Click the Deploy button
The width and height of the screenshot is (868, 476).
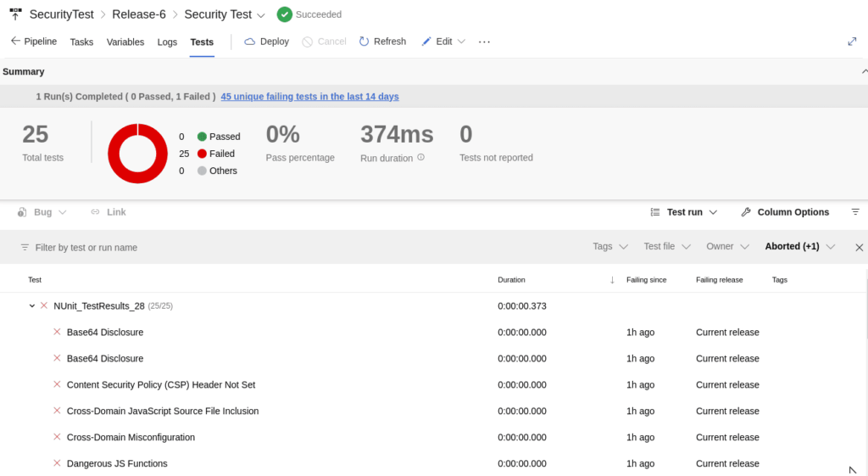coord(267,42)
